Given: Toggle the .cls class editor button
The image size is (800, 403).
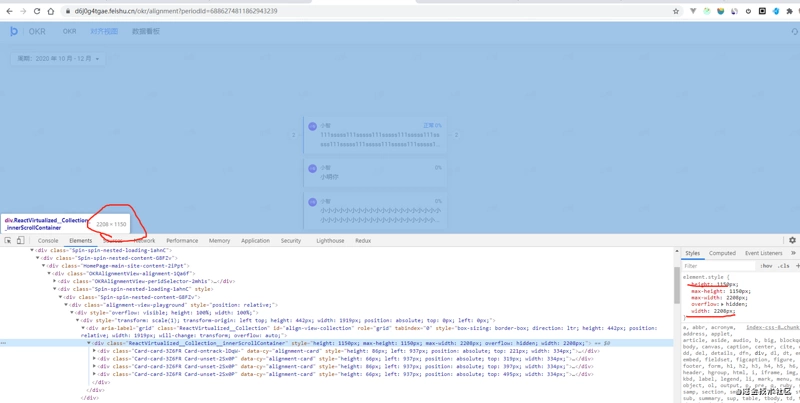Looking at the screenshot, I should (784, 266).
